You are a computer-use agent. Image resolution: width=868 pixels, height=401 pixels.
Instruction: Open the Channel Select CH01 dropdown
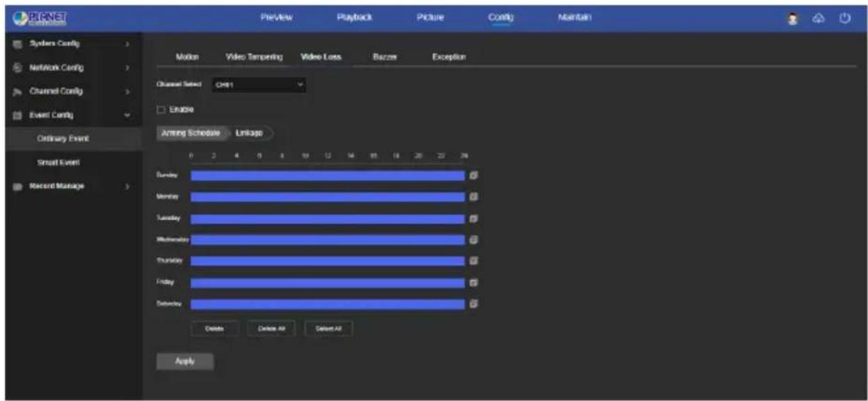pyautogui.click(x=258, y=85)
